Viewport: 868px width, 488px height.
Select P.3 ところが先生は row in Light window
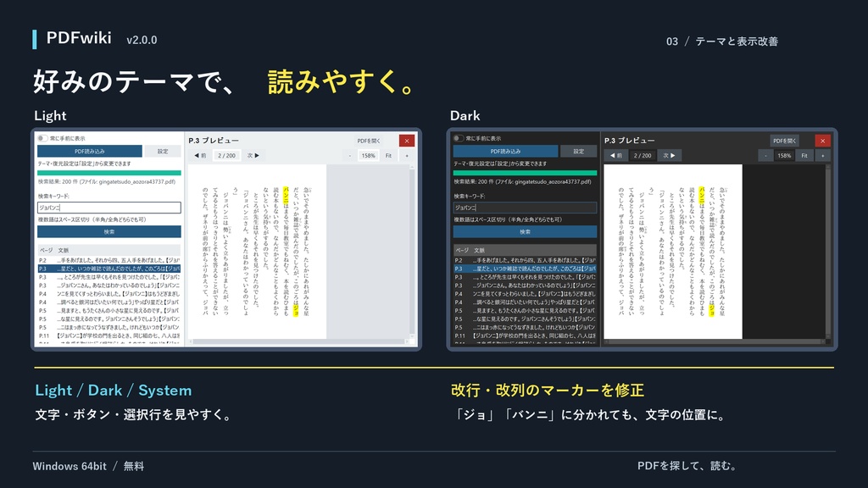109,277
